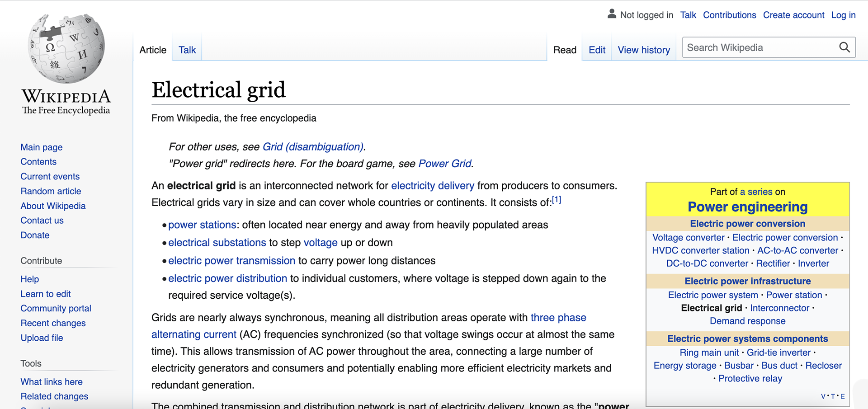Open the Help link under Contribute

30,279
